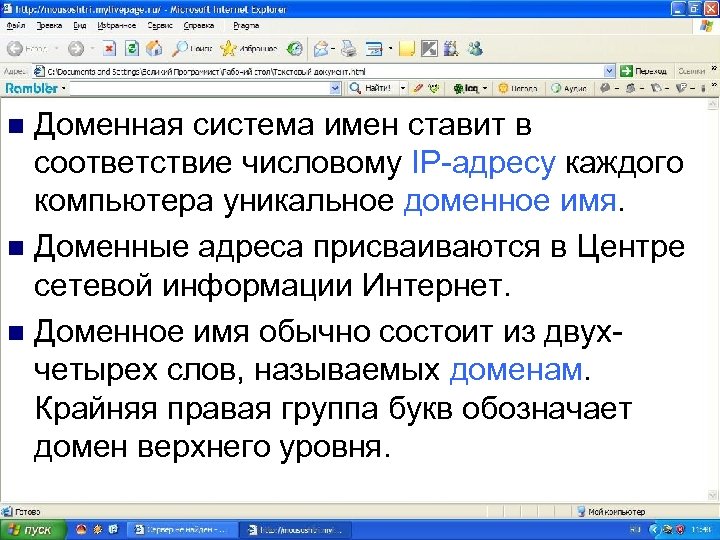Open dropdown arrow beside Найти! button
720x540 pixels.
(x=403, y=88)
